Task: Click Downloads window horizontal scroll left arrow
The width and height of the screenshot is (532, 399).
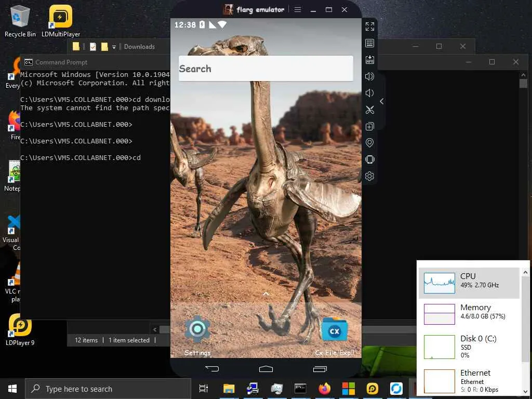Action: 155,329
